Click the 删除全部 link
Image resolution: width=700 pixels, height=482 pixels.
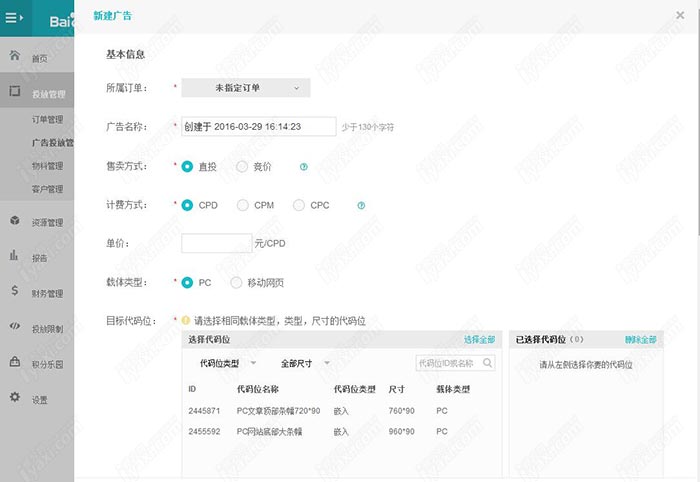641,340
